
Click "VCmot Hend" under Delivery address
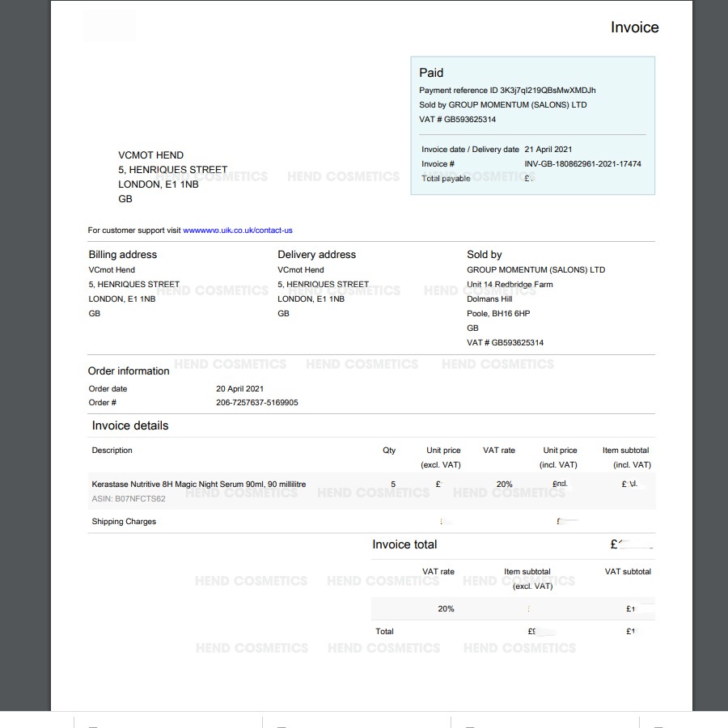[x=301, y=269]
